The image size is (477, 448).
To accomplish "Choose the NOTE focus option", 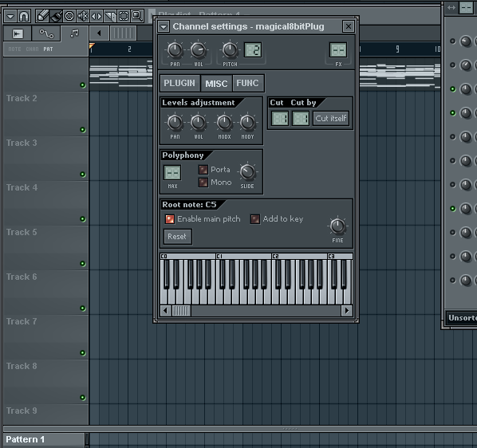I will [x=14, y=49].
